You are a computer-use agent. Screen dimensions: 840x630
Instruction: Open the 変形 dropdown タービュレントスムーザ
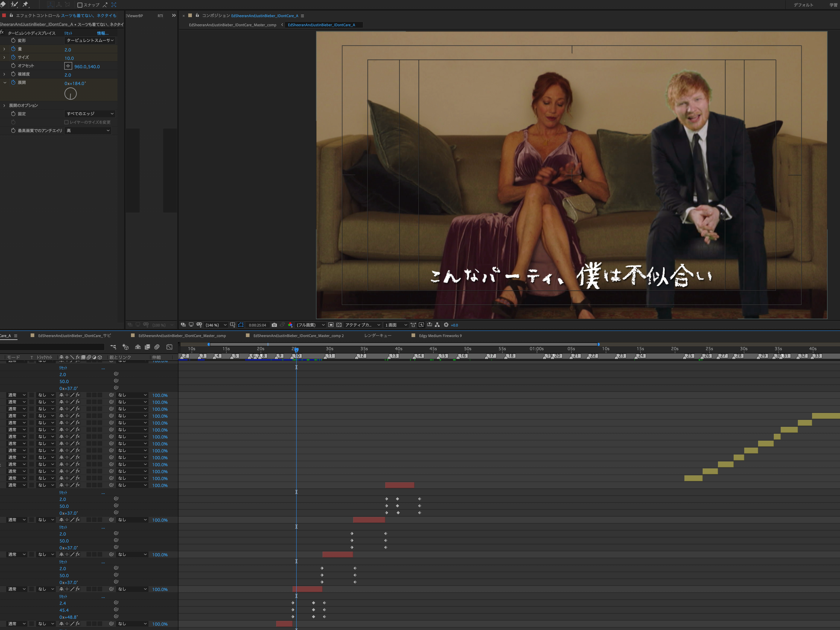(90, 40)
